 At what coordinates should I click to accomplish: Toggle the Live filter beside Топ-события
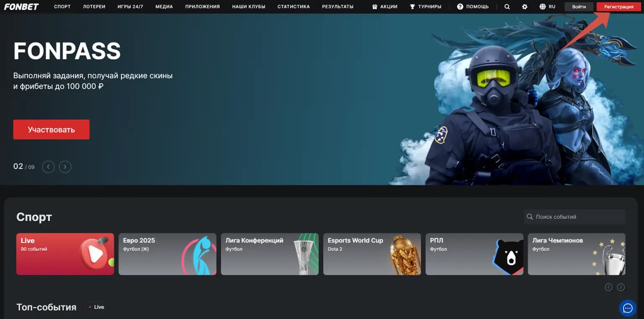[x=96, y=307]
